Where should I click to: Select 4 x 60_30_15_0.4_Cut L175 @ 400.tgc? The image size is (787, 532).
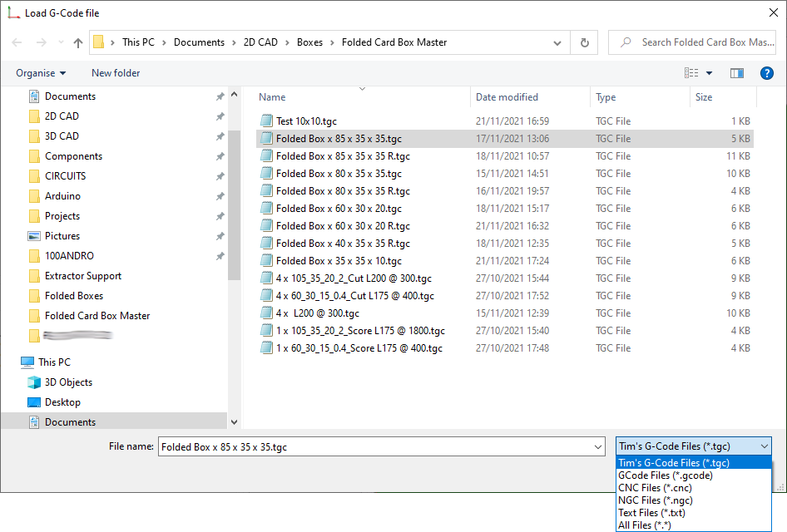pos(504,296)
